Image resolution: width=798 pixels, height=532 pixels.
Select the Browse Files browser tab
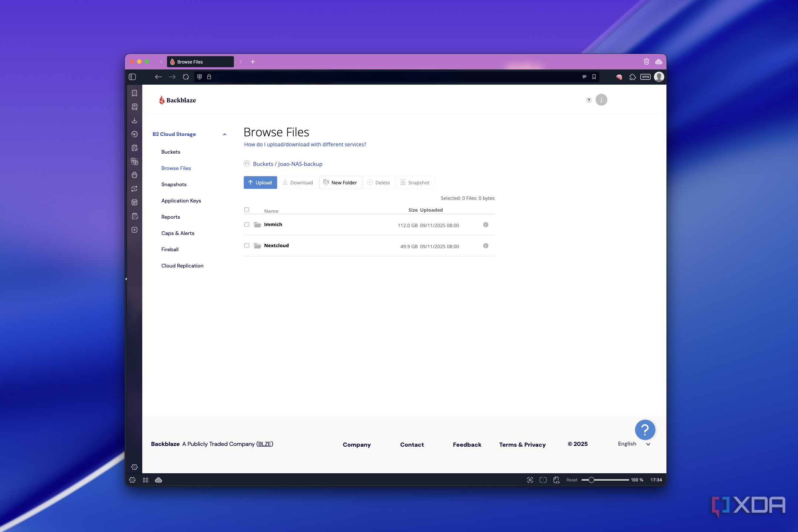(x=200, y=62)
